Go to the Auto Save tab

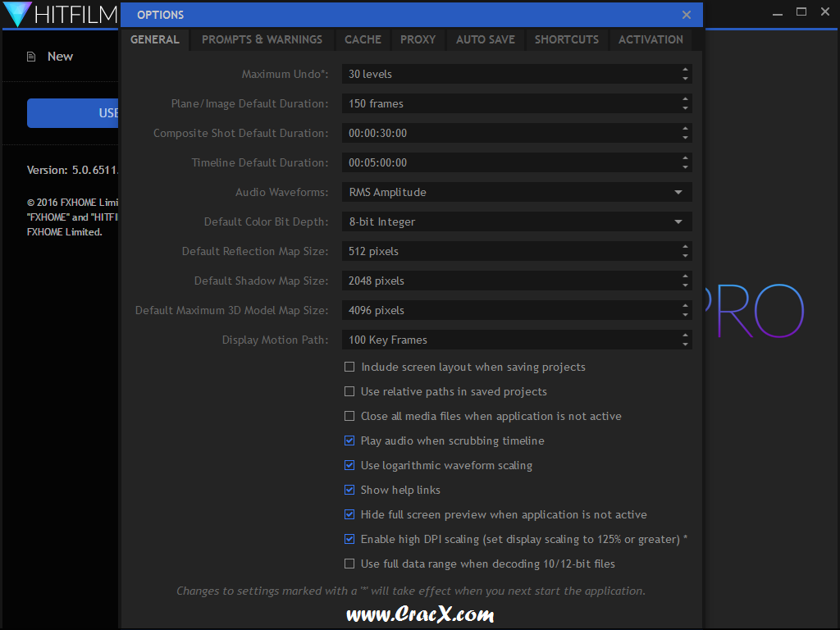pos(485,39)
